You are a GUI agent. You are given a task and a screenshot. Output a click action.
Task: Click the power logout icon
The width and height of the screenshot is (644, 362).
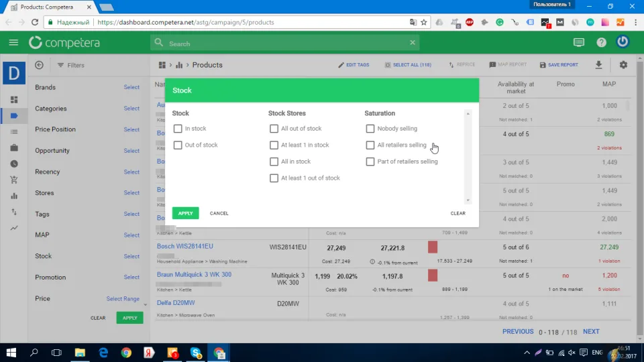coord(623,42)
